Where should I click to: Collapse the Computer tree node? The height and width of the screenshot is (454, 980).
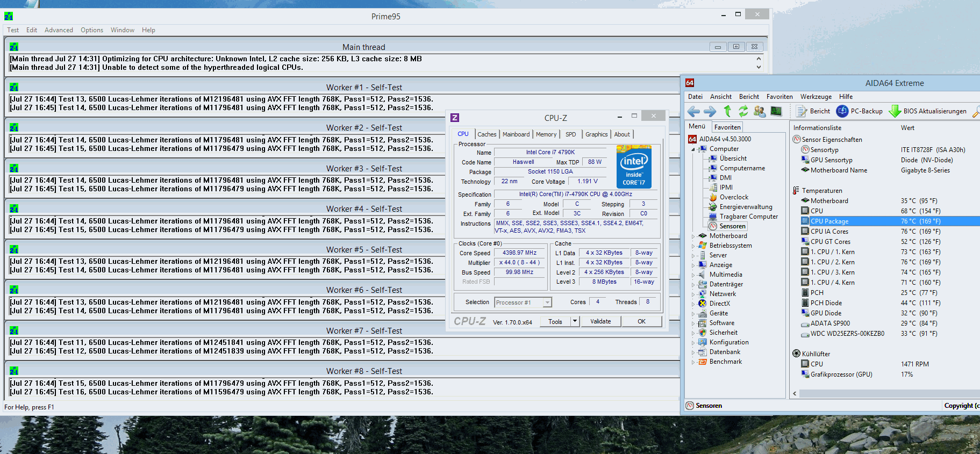point(693,149)
